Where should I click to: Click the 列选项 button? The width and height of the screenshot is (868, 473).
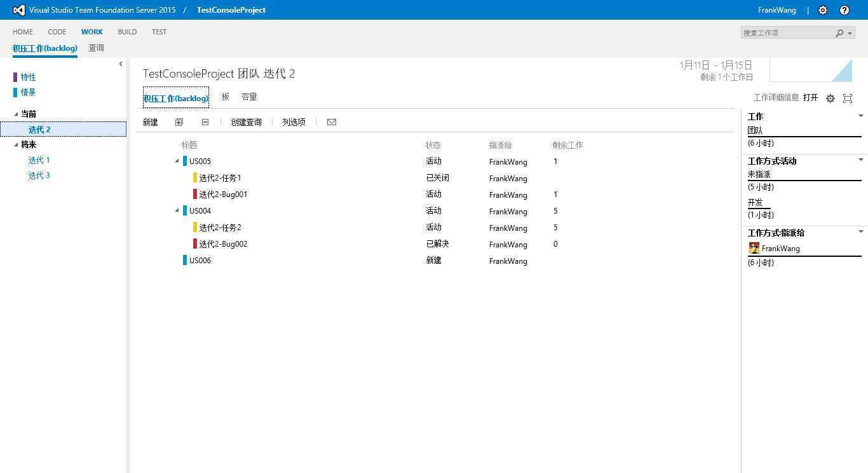click(294, 122)
